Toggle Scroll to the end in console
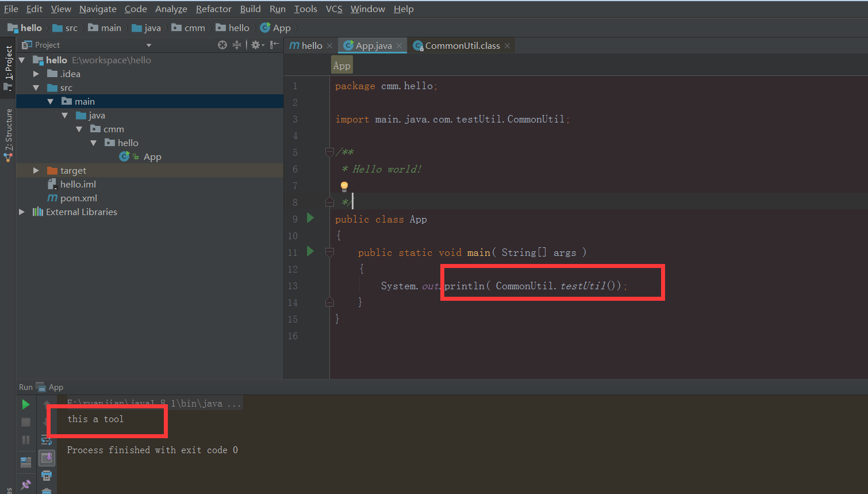The height and width of the screenshot is (494, 868). pos(47,458)
